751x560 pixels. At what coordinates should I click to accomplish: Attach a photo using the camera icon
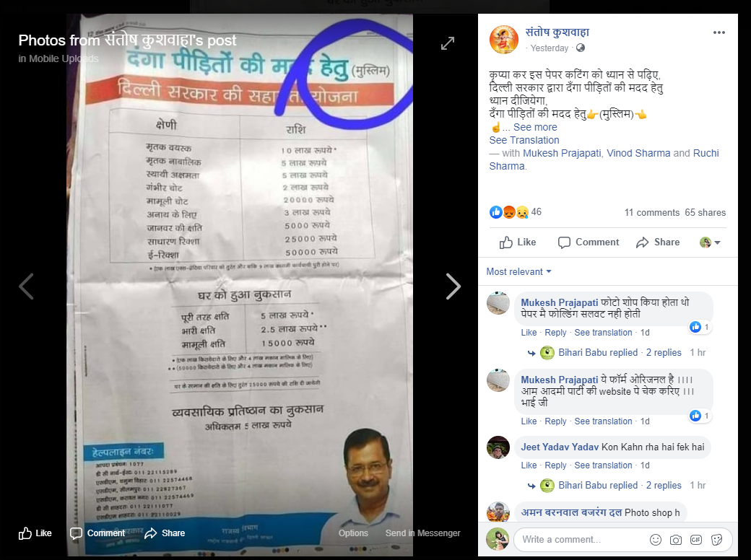click(x=676, y=540)
